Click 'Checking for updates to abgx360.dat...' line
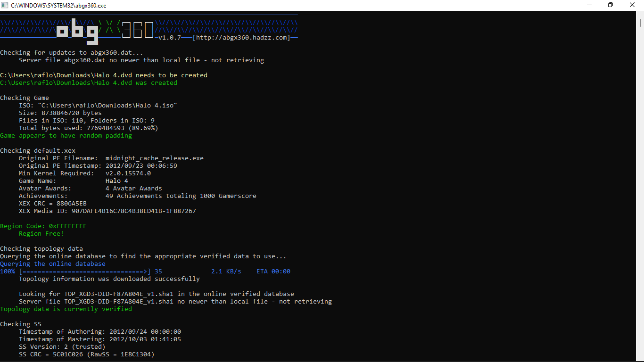644x362 pixels. tap(72, 53)
